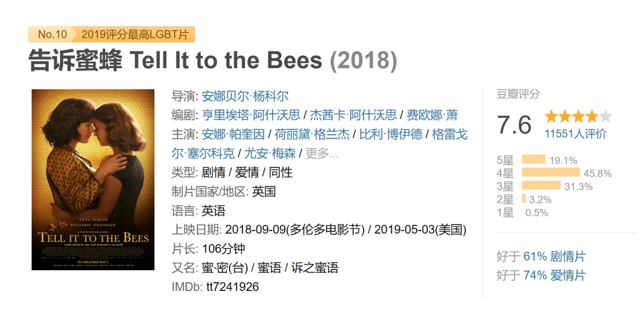Click the 7.6 rating score
644x321 pixels.
click(x=514, y=125)
